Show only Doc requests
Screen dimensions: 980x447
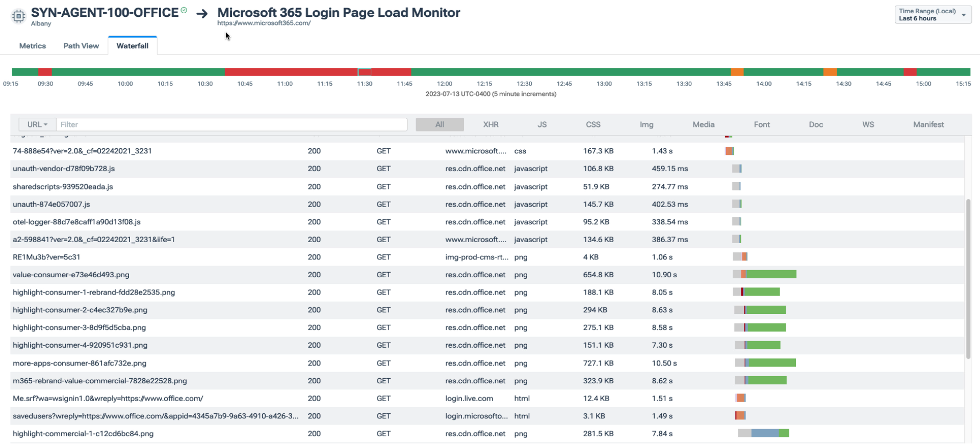(x=816, y=124)
